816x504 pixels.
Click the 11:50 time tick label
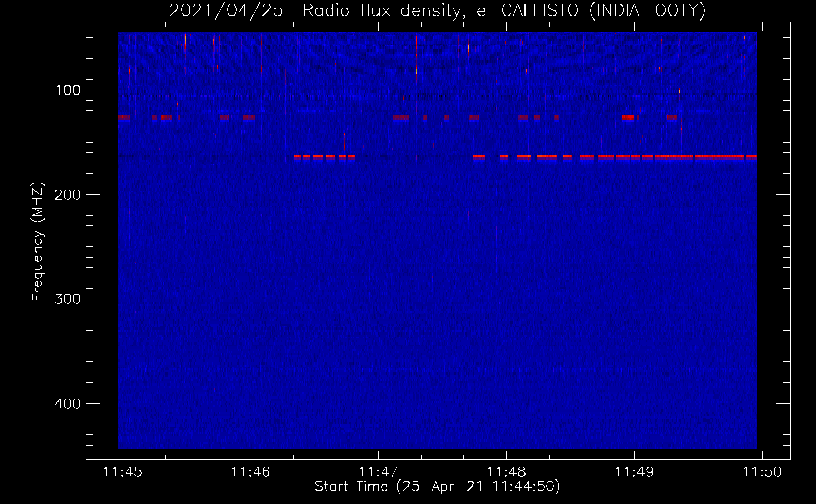point(762,472)
